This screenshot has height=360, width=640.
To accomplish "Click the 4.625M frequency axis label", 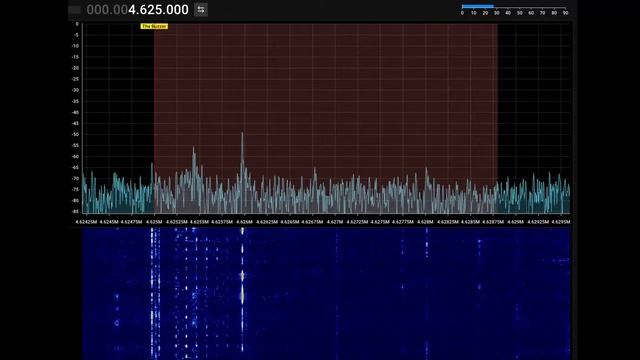I will pyautogui.click(x=154, y=222).
